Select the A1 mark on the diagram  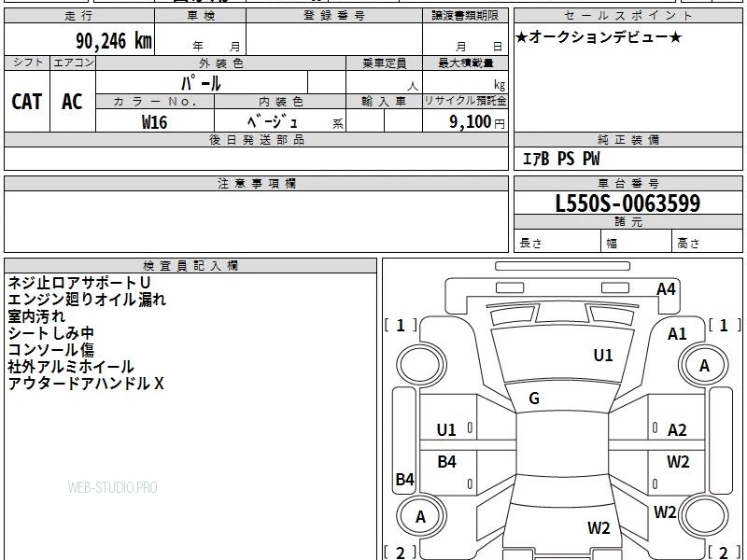[x=676, y=334]
